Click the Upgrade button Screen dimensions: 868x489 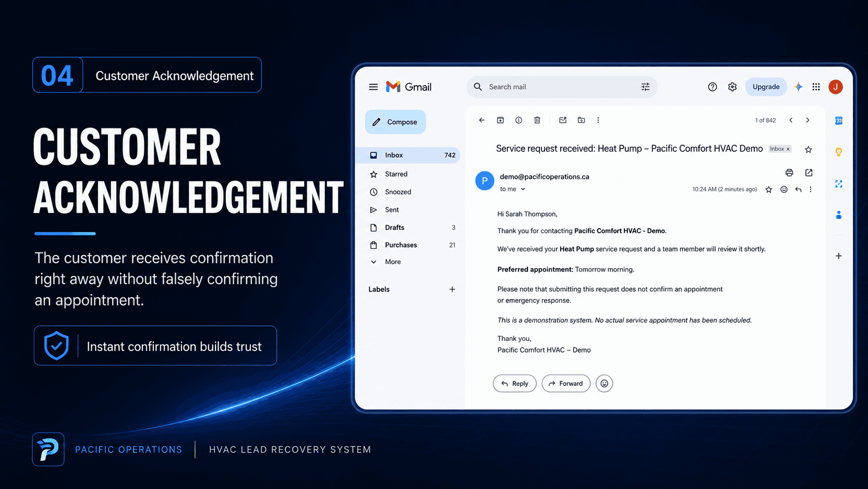pos(766,87)
